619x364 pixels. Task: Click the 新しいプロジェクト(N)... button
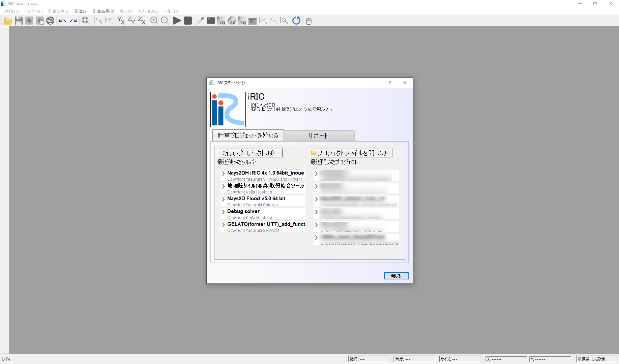click(250, 153)
